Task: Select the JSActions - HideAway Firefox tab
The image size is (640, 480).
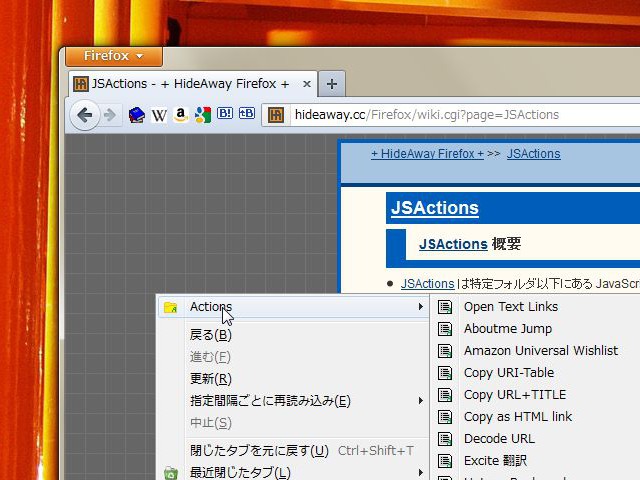Action: [193, 84]
